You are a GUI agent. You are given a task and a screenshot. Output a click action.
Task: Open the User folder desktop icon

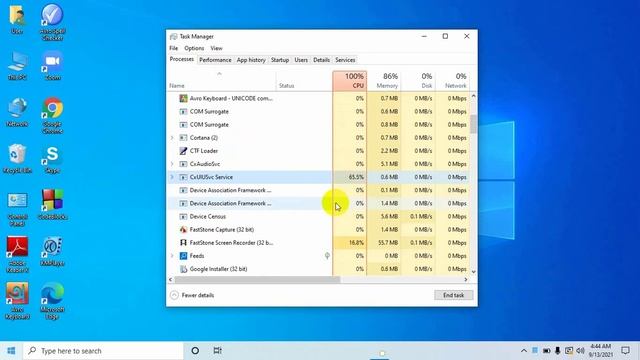[x=17, y=19]
